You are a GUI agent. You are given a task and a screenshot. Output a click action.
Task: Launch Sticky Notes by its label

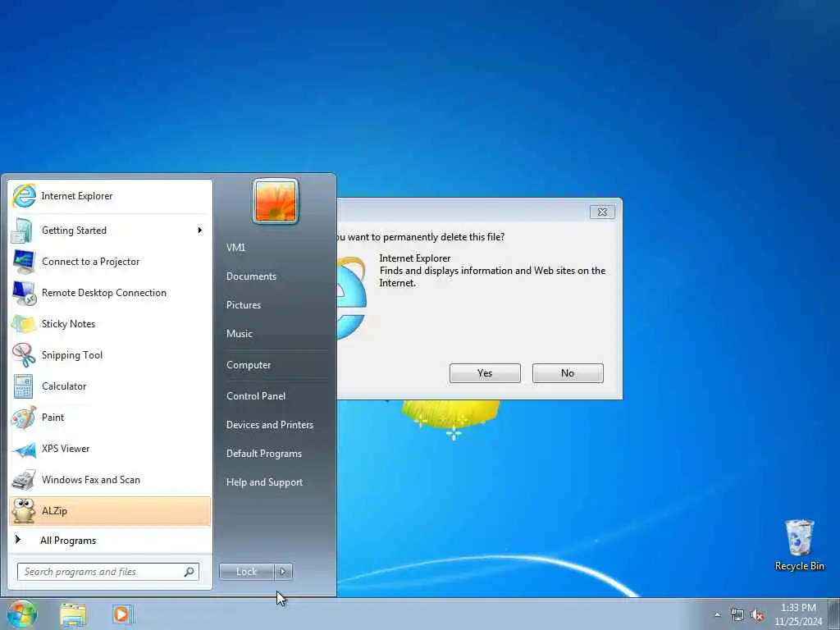(x=69, y=324)
